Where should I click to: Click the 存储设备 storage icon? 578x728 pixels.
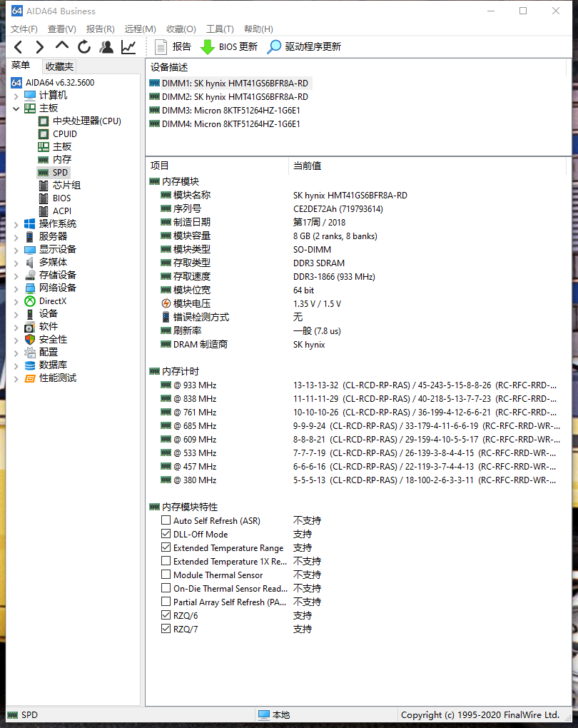pos(30,275)
